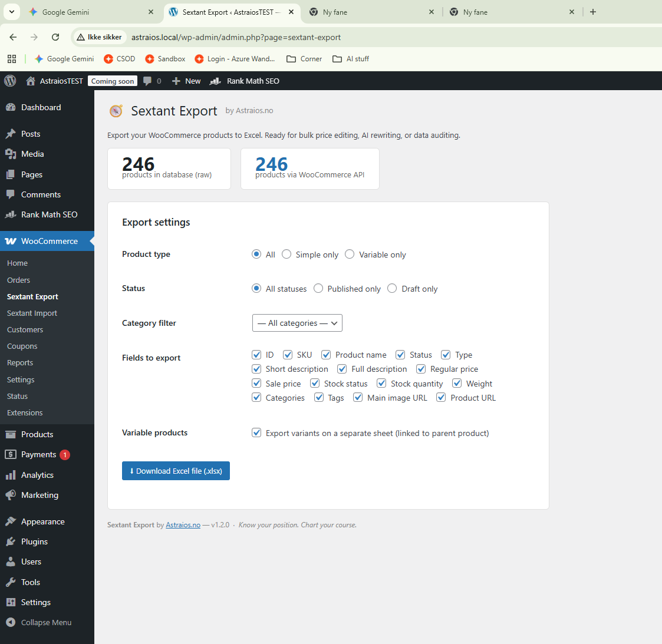The height and width of the screenshot is (644, 662).
Task: Open the comments bubble icon in admin bar
Action: (x=147, y=81)
